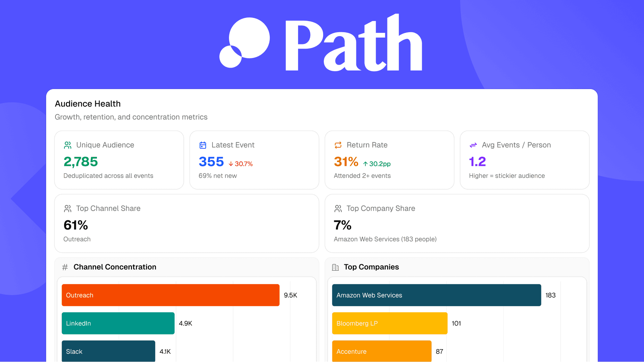Click the Top Company Share label
Viewport: 644px width, 362px height.
coord(381,208)
